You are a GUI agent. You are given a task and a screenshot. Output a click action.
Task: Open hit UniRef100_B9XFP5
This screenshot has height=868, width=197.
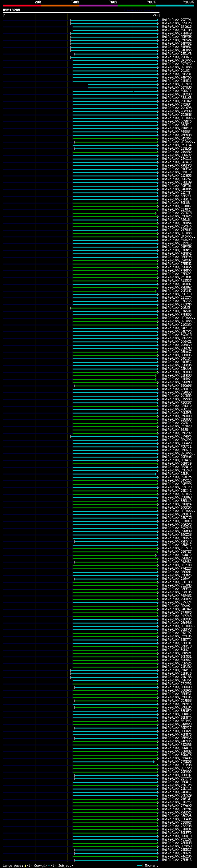[x=176, y=477]
